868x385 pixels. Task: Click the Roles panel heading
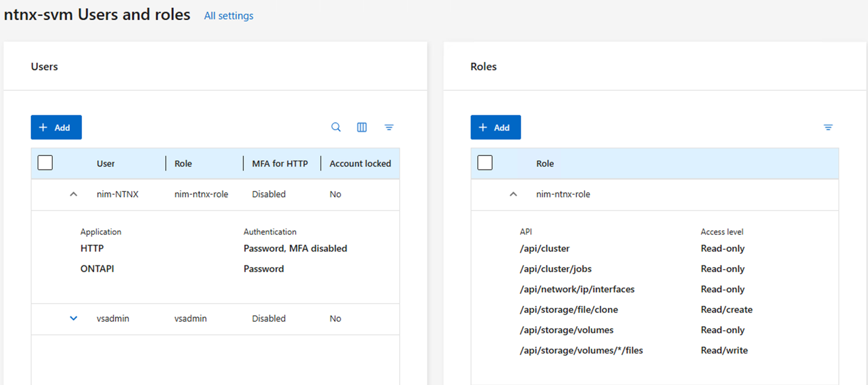point(484,67)
